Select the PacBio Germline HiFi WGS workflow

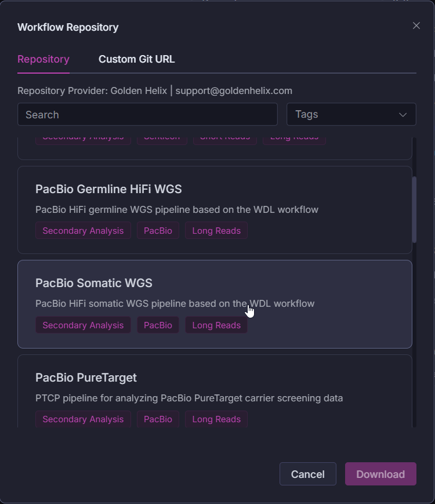108,190
